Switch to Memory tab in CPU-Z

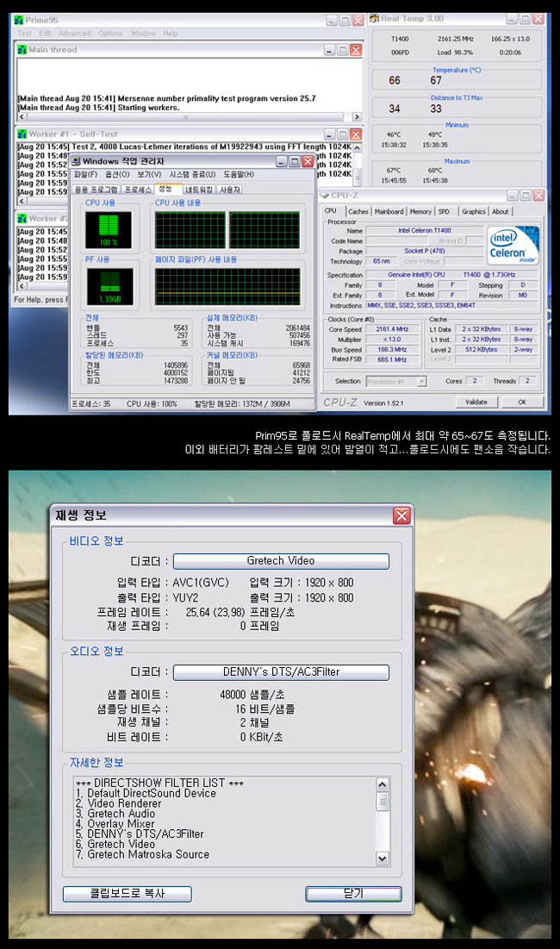coord(420,211)
